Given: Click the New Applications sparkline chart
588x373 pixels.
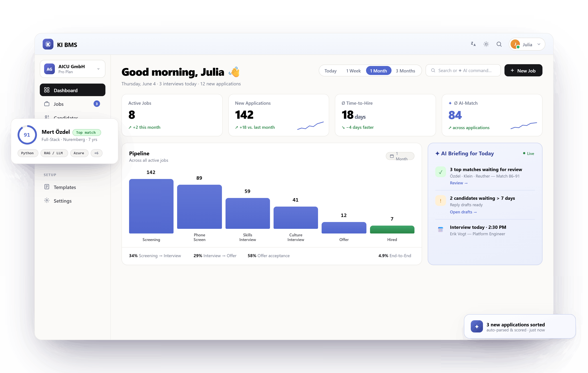Looking at the screenshot, I should coord(310,126).
